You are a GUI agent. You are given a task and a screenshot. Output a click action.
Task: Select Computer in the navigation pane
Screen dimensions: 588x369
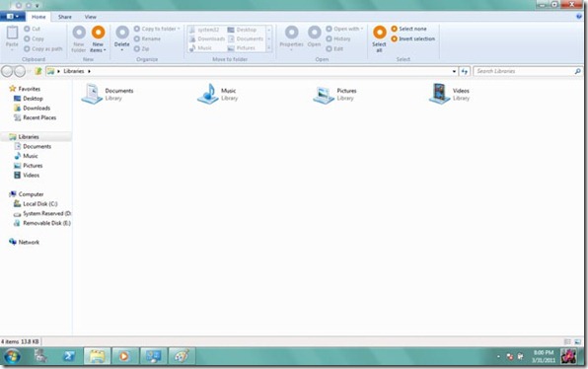click(27, 194)
